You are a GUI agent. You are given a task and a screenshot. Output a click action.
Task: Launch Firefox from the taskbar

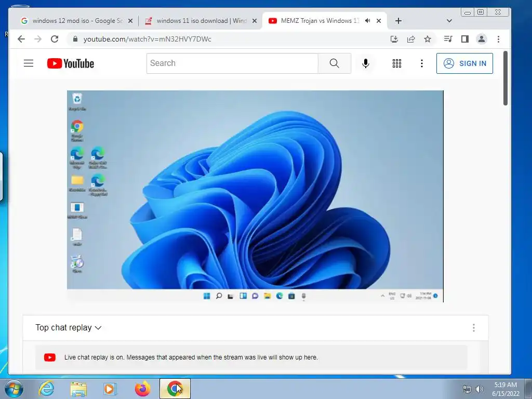coord(142,389)
